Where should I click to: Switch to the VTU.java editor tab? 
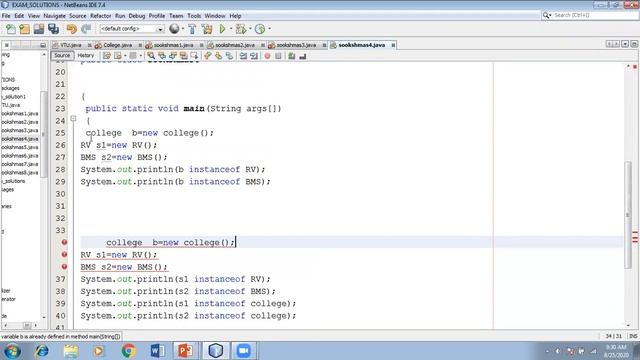[71, 45]
